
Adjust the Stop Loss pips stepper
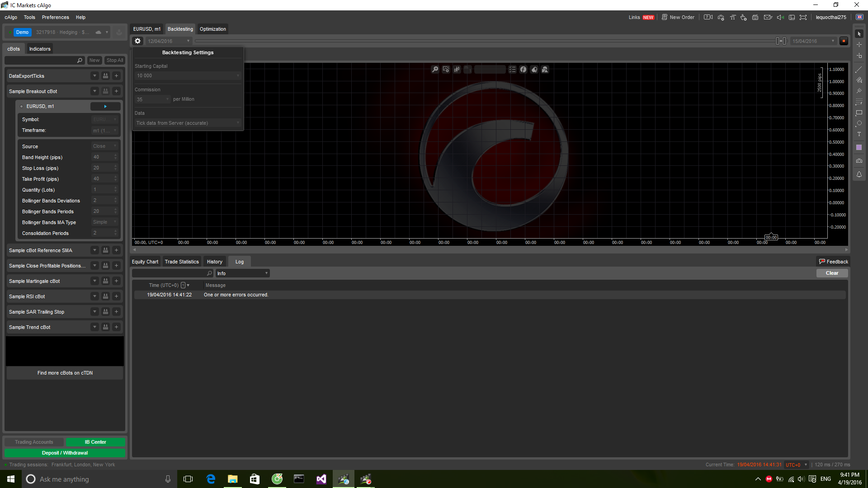[115, 168]
